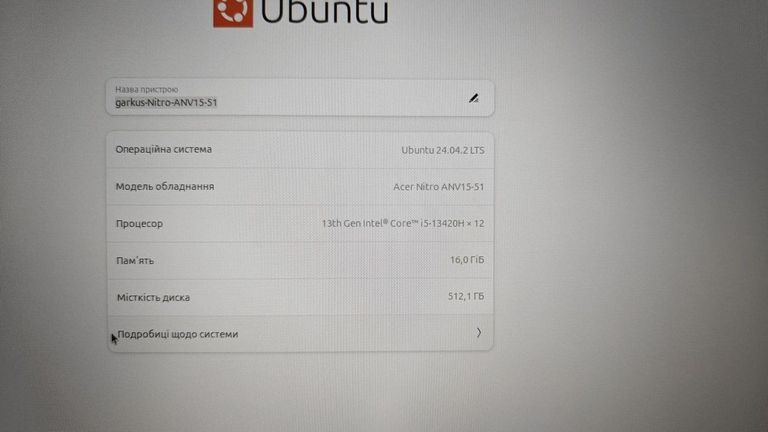Open system details via the chevron arrow
Image resolution: width=768 pixels, height=432 pixels.
479,333
